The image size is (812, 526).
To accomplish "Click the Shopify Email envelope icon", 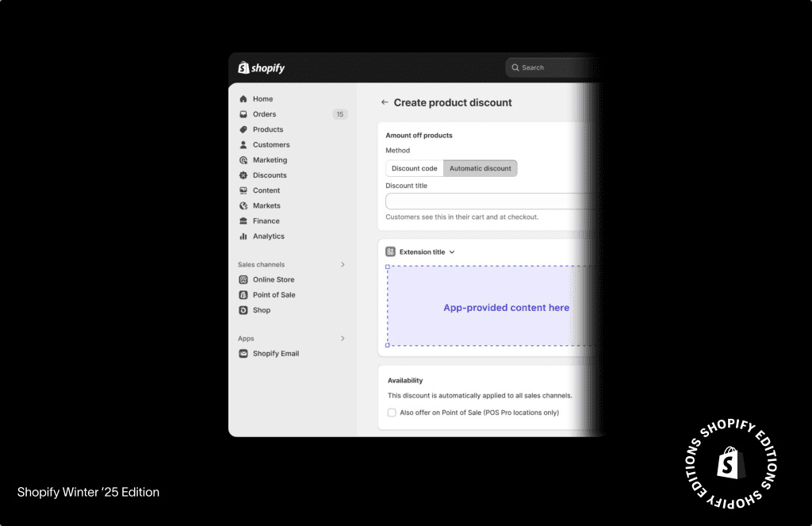I will [x=243, y=353].
